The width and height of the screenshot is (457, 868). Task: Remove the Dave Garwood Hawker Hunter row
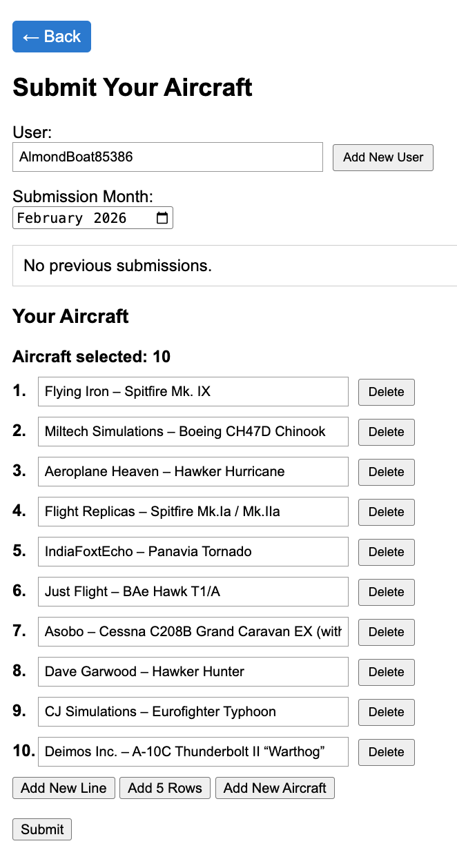pyautogui.click(x=386, y=672)
